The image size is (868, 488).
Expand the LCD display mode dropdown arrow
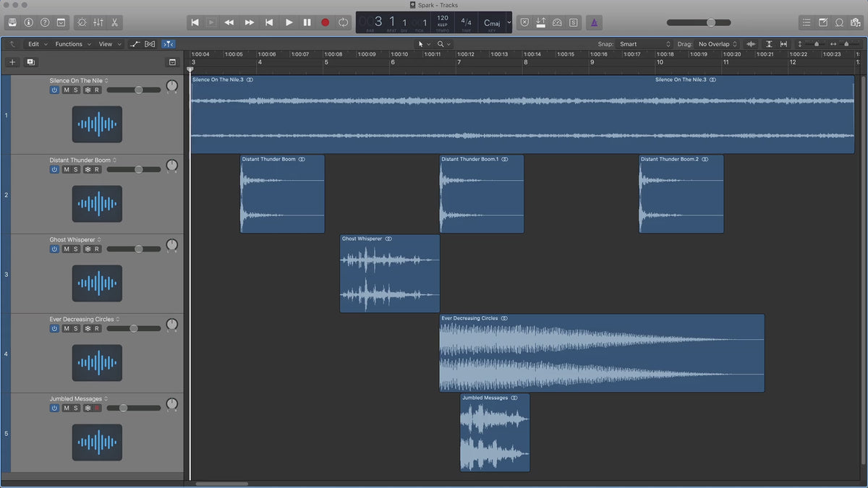(x=509, y=22)
